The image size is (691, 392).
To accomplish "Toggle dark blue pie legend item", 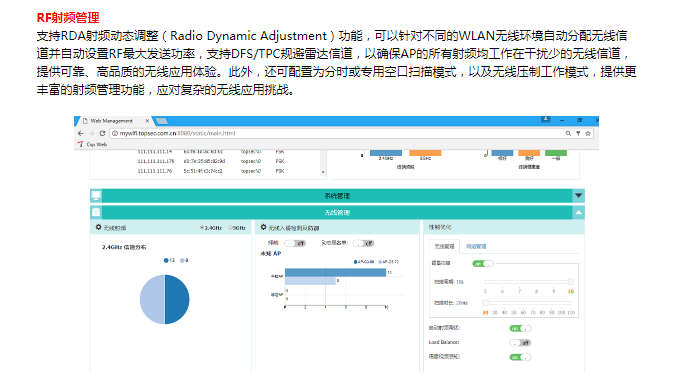I will point(169,260).
